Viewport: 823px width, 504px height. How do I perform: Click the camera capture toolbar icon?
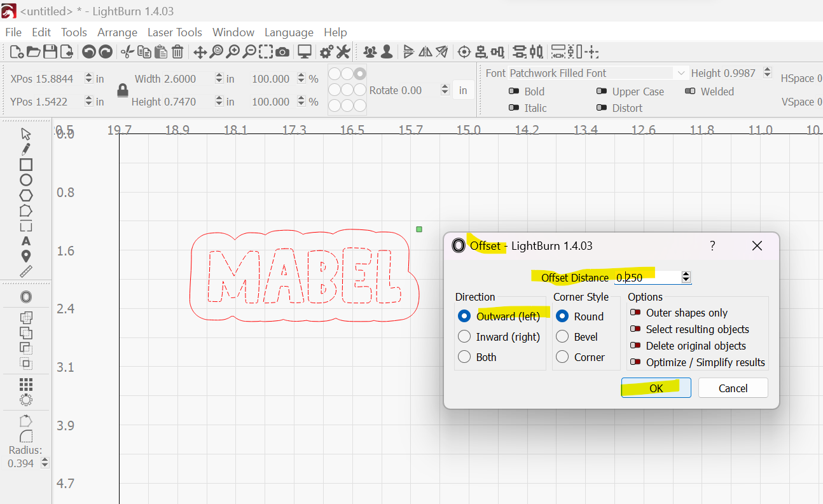(282, 52)
